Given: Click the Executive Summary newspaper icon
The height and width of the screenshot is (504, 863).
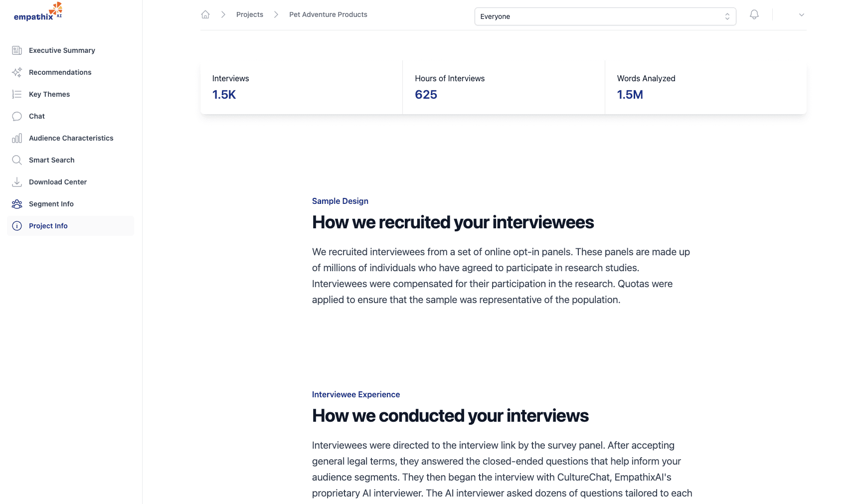Looking at the screenshot, I should tap(17, 50).
